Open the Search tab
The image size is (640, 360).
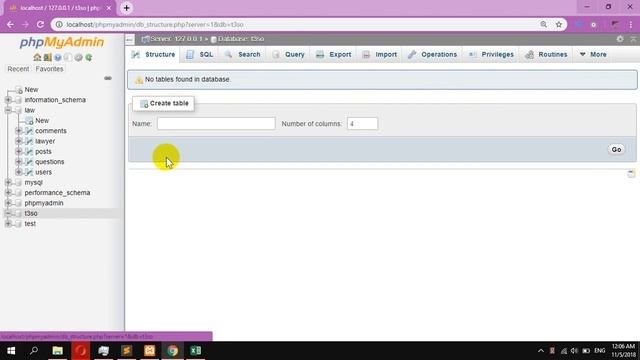(242, 54)
